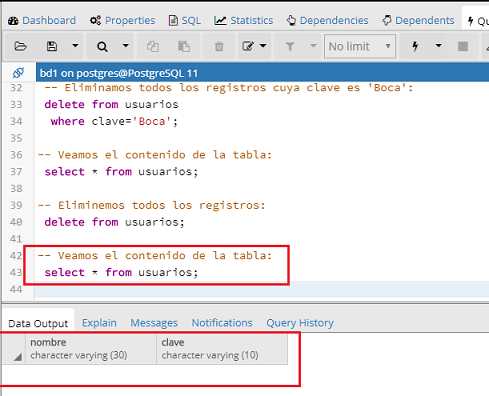Expand the Save options dropdown arrow
This screenshot has width=489, height=396.
coord(76,45)
